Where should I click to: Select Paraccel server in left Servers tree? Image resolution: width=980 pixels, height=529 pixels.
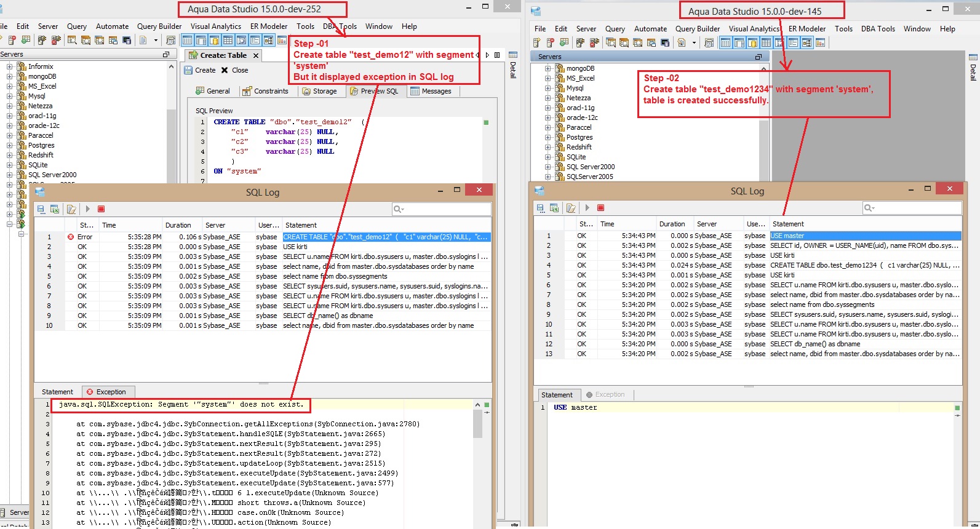[x=41, y=135]
